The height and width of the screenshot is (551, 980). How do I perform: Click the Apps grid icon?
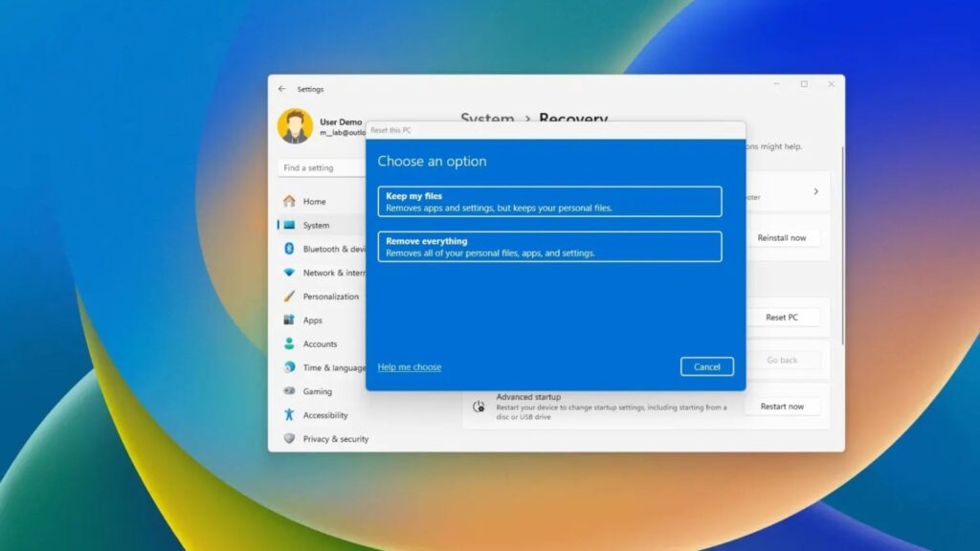289,320
